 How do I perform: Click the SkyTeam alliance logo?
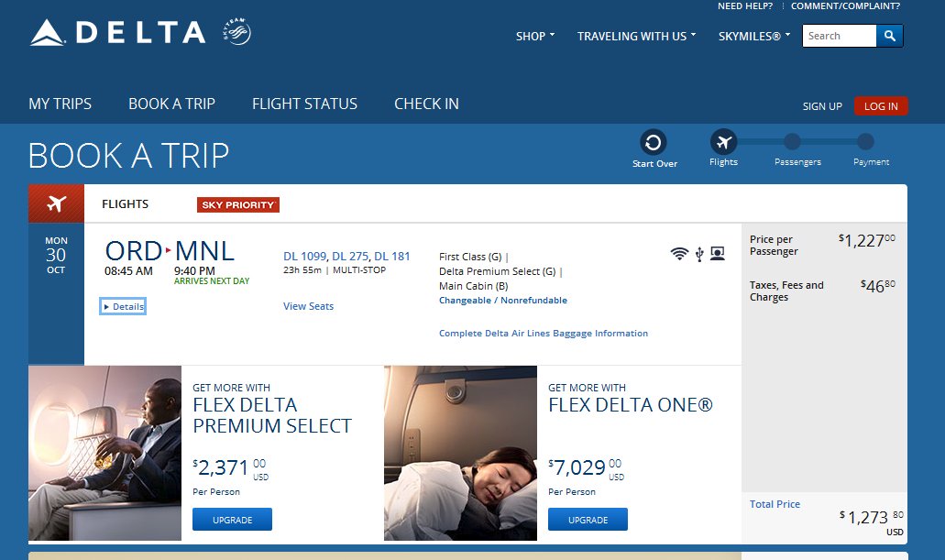point(236,34)
